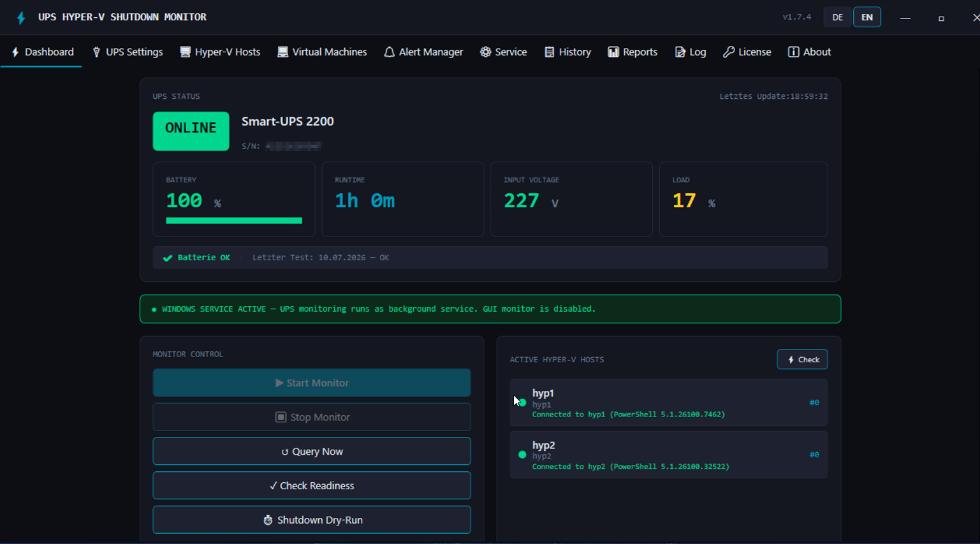
Task: Click the green status dot for hyp1
Action: pos(522,403)
